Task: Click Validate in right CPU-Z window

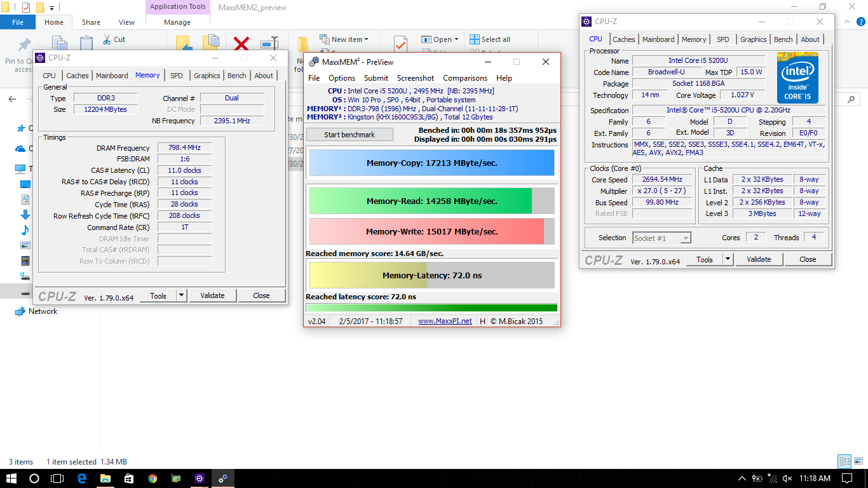Action: tap(759, 259)
